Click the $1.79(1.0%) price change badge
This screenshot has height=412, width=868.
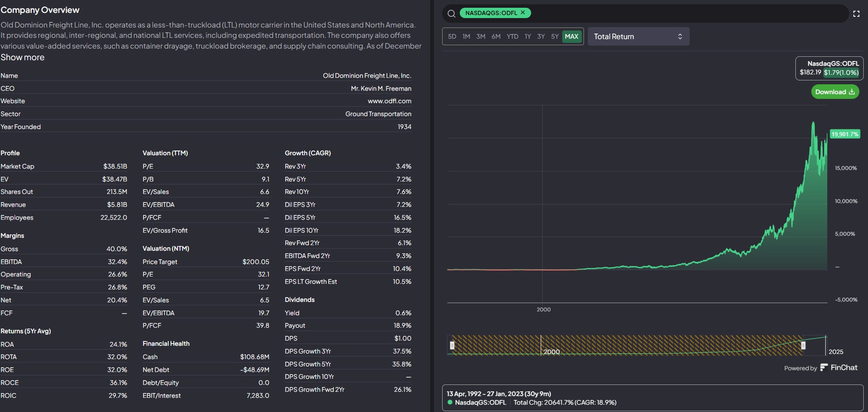[841, 72]
